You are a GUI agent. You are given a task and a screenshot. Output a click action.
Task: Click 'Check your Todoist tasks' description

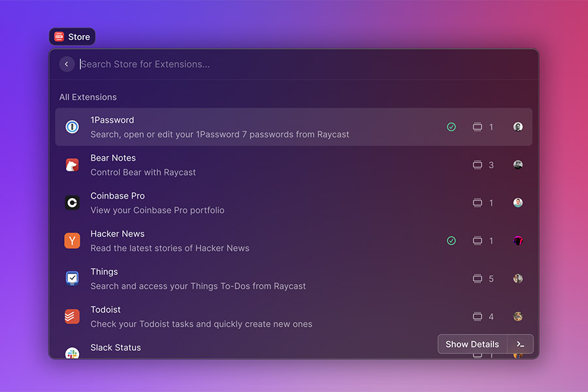coord(201,324)
